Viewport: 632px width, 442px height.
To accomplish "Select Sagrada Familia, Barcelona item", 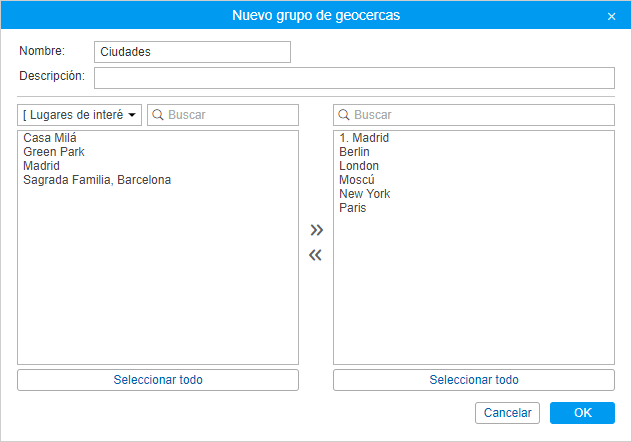I will click(x=97, y=180).
